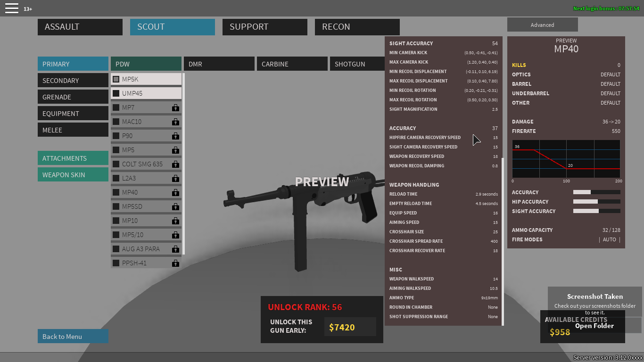Tick the square box beside MP40
This screenshot has width=644, height=362.
(116, 192)
